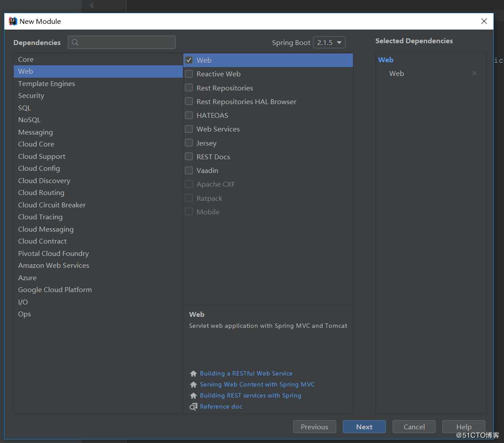Pick Cloud Routing category

point(98,193)
